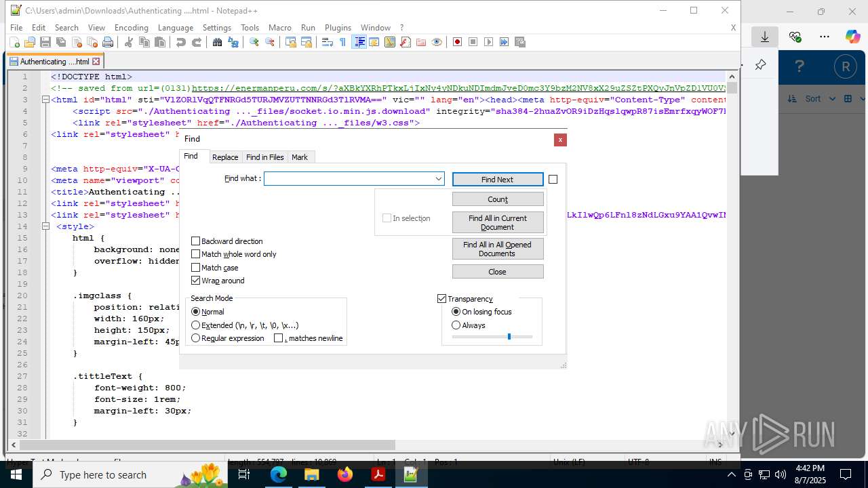
Task: Toggle monitoring eye toolbar icon
Action: (436, 42)
